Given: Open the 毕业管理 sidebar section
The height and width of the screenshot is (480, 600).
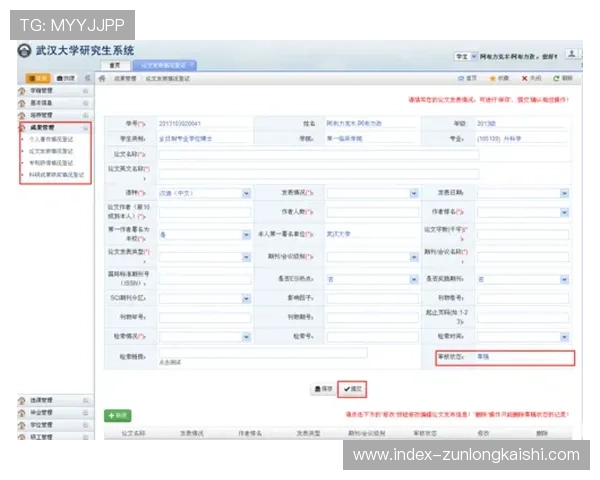Looking at the screenshot, I should [x=41, y=413].
